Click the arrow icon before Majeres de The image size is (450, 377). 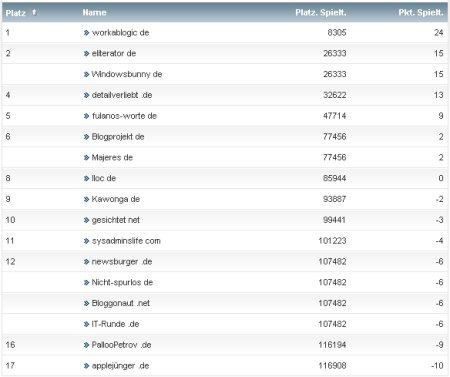click(86, 158)
